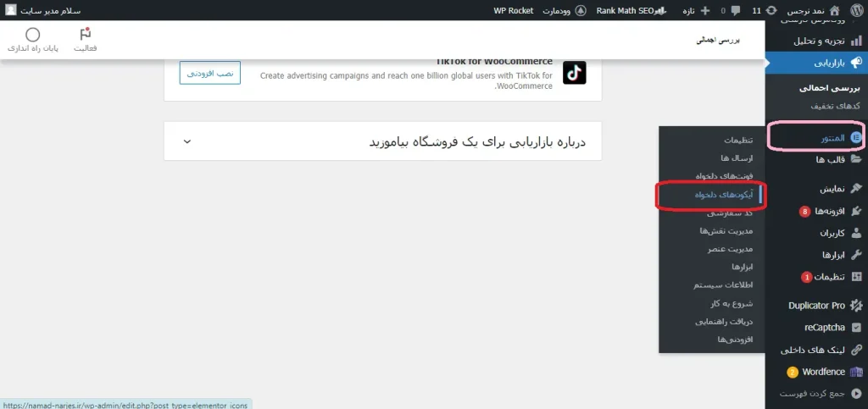Click the Elementor logo icon in sidebar
The height and width of the screenshot is (409, 868).
pos(856,137)
